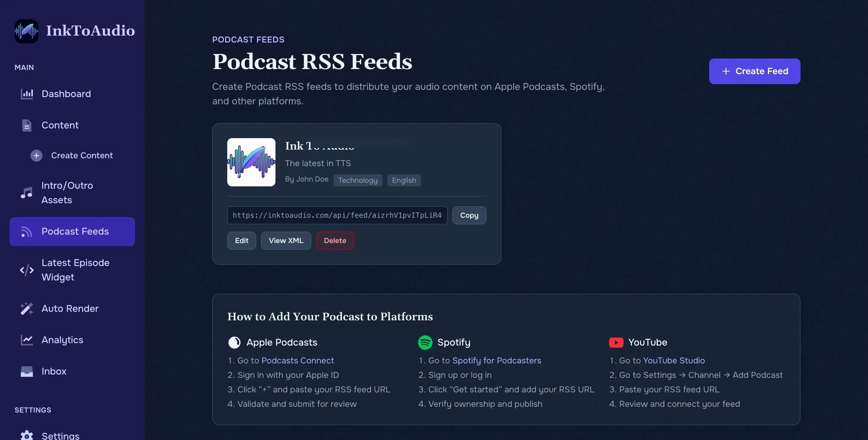Click the magic wand Auto Render icon

tap(27, 309)
